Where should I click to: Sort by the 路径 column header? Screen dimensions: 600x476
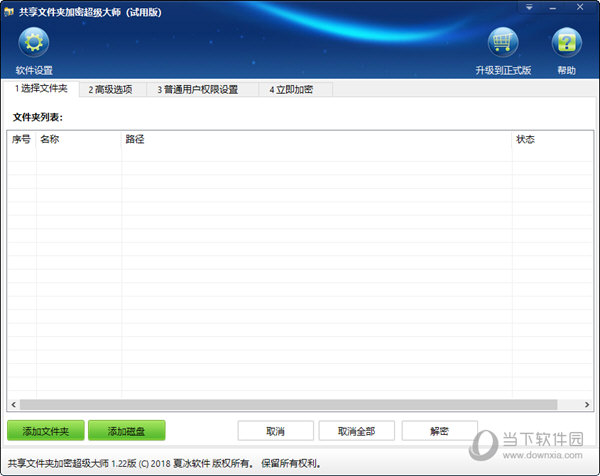pyautogui.click(x=317, y=139)
